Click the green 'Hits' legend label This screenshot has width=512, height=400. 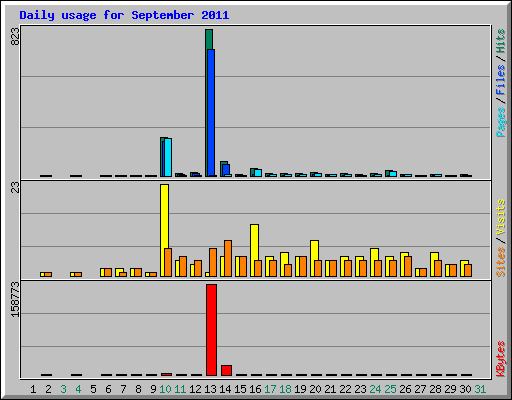click(x=501, y=41)
